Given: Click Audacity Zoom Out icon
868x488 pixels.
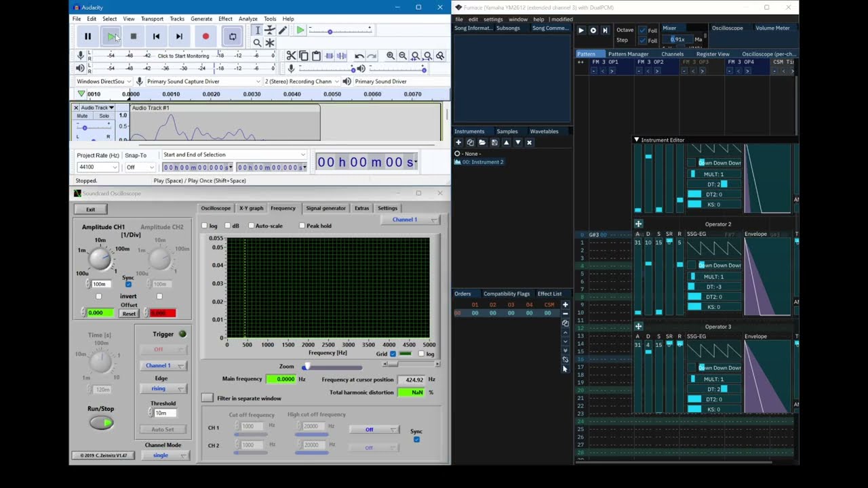Looking at the screenshot, I should (x=403, y=56).
